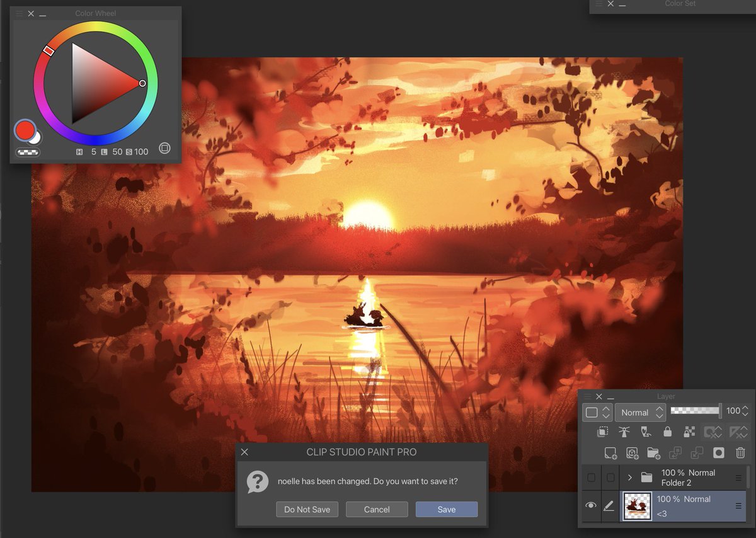Click the triangle color picker handle
Viewport: 756px width, 538px height.
coord(142,83)
